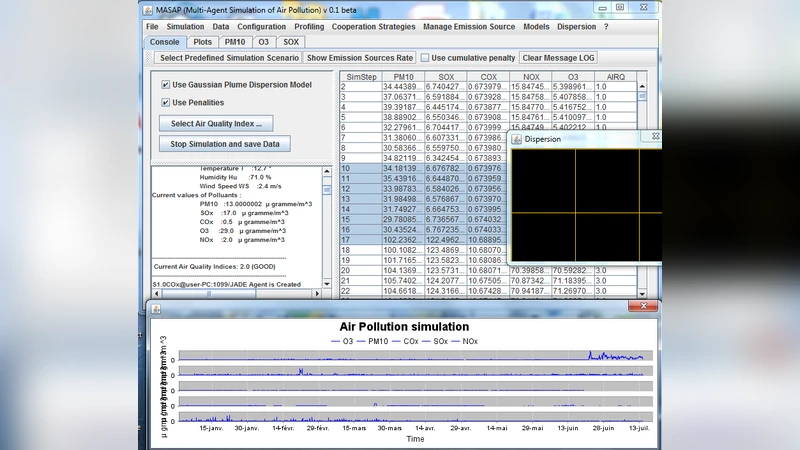Switch to the PM10 tab
Image resolution: width=800 pixels, height=450 pixels.
coord(235,42)
